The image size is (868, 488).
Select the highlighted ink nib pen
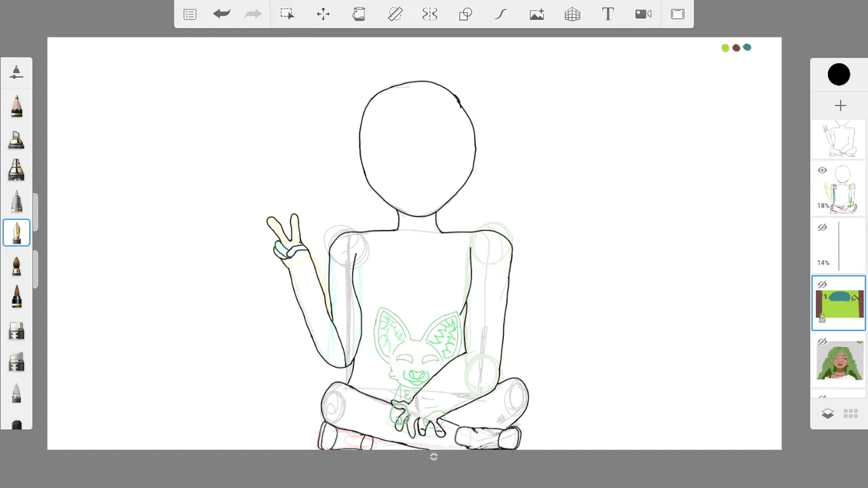tap(16, 232)
